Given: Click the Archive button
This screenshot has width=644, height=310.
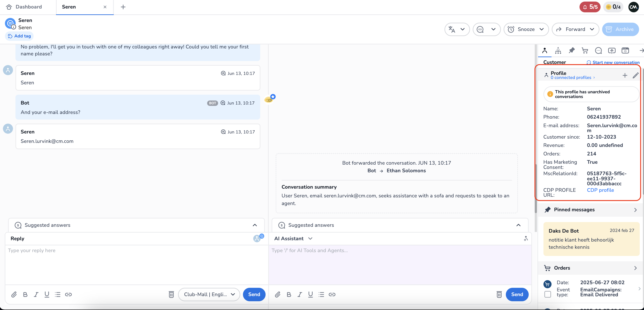Looking at the screenshot, I should (620, 29).
